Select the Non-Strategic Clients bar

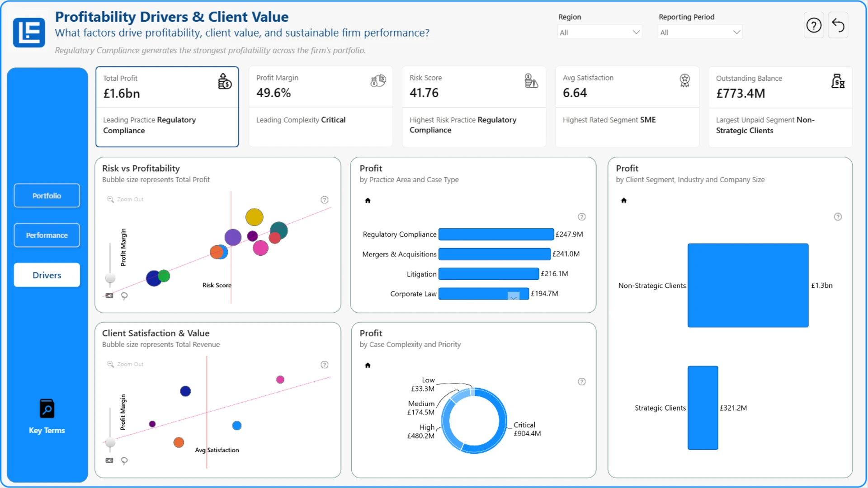coord(748,286)
